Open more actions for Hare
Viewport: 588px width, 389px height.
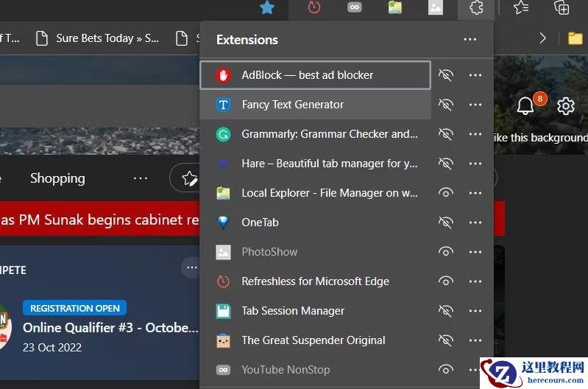click(475, 164)
